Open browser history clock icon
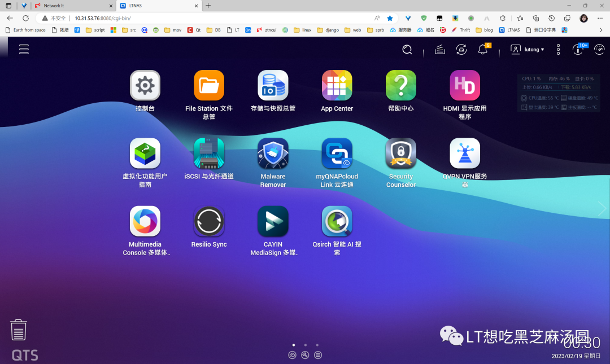 pos(551,18)
